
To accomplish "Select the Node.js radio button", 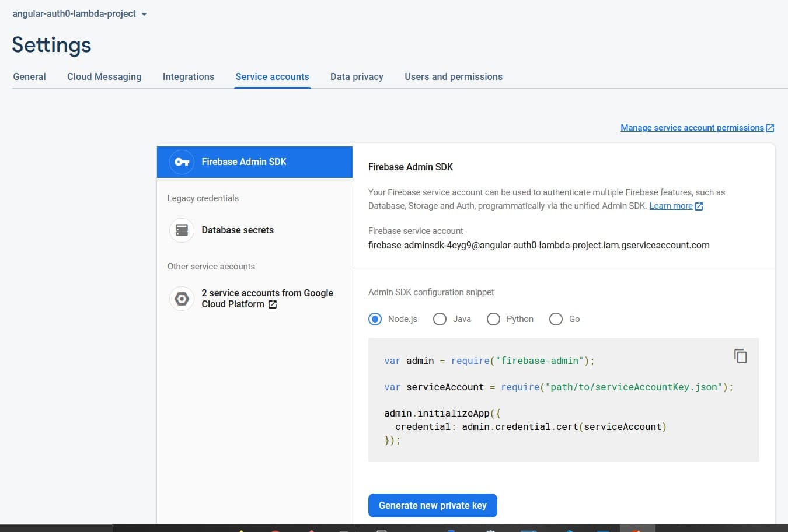I will 375,319.
